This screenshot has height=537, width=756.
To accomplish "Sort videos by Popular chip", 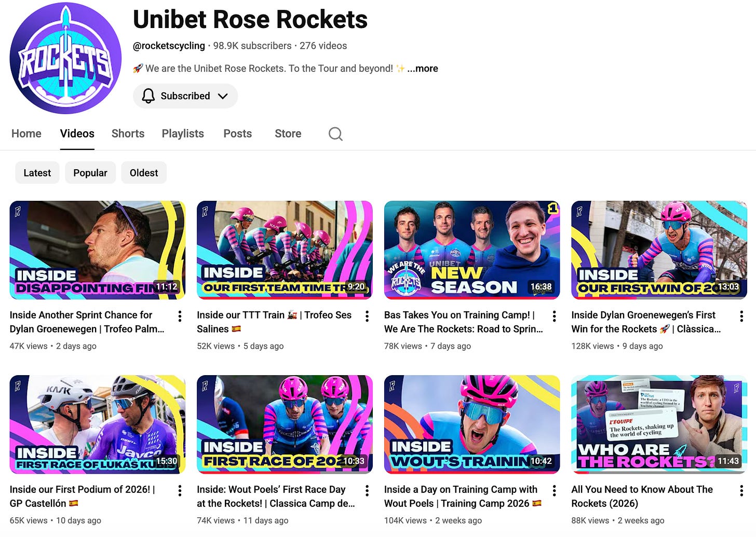I will tap(90, 173).
